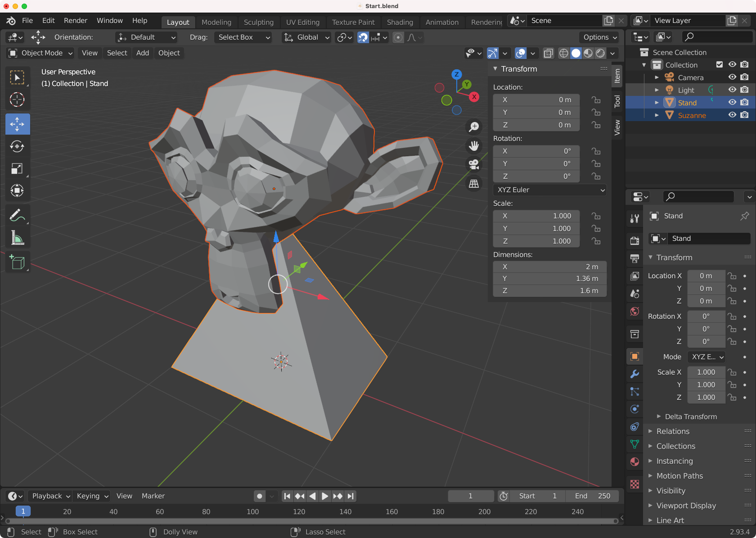Uncheck the Collection exclude checkbox

(720, 65)
